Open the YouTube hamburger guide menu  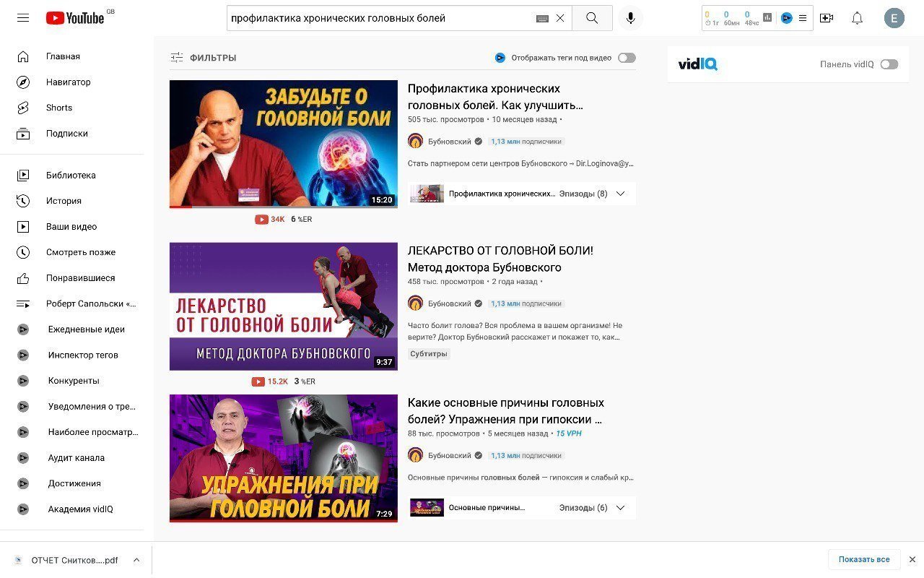[x=23, y=18]
